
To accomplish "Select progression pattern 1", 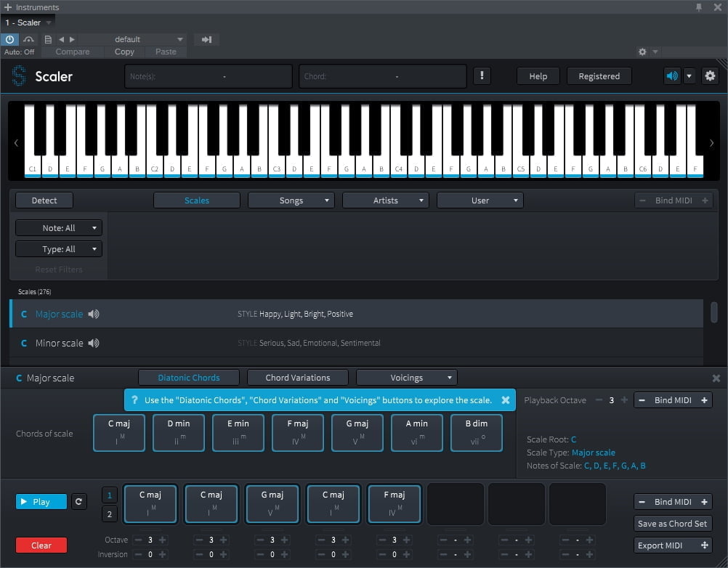I will [x=110, y=495].
